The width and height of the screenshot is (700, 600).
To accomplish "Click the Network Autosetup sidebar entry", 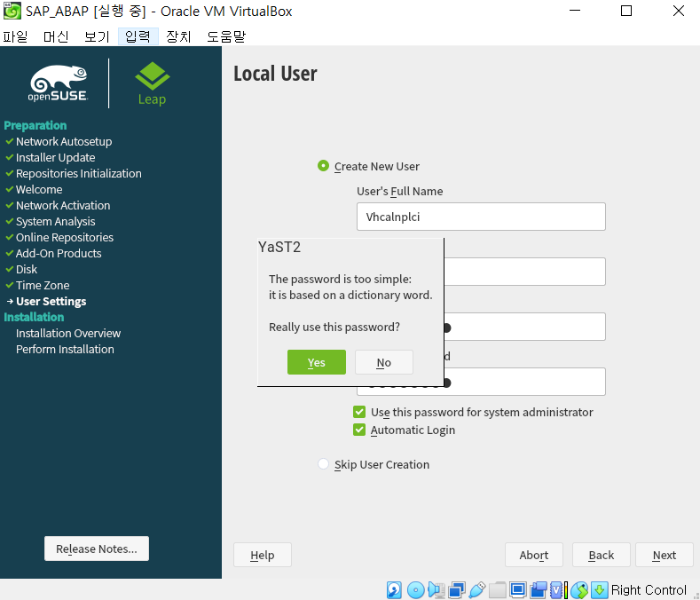I will coord(64,141).
